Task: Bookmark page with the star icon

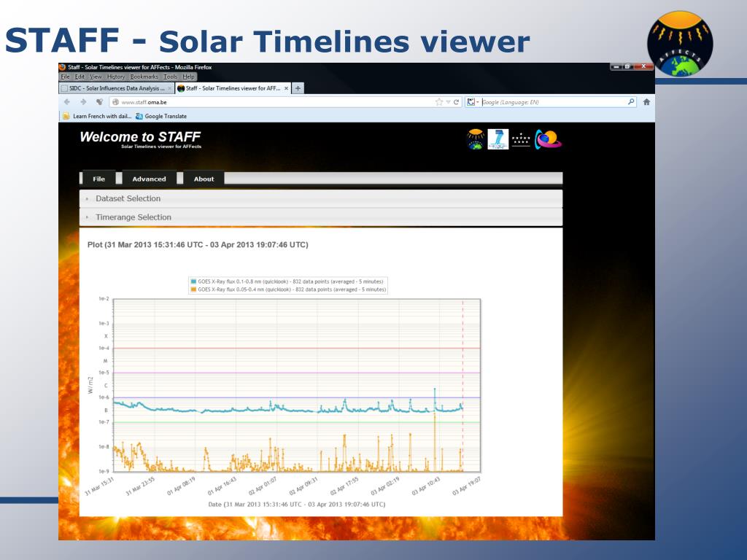Action: tap(439, 102)
